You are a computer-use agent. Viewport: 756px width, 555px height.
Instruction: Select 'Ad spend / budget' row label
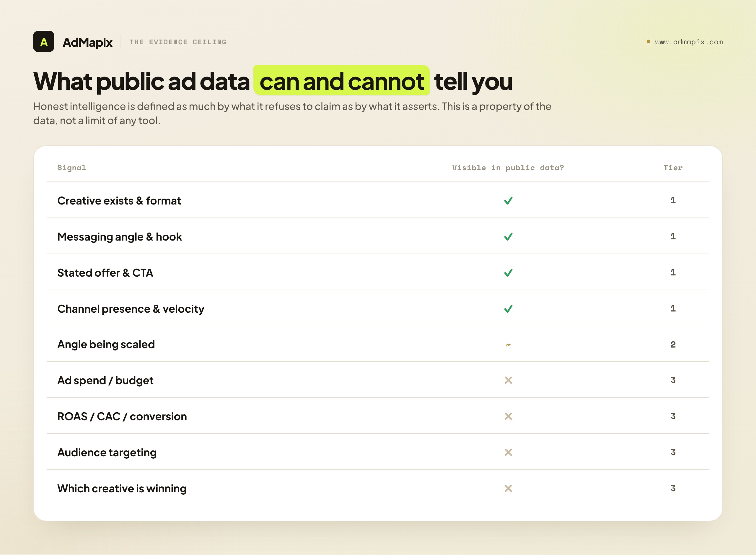pyautogui.click(x=105, y=381)
